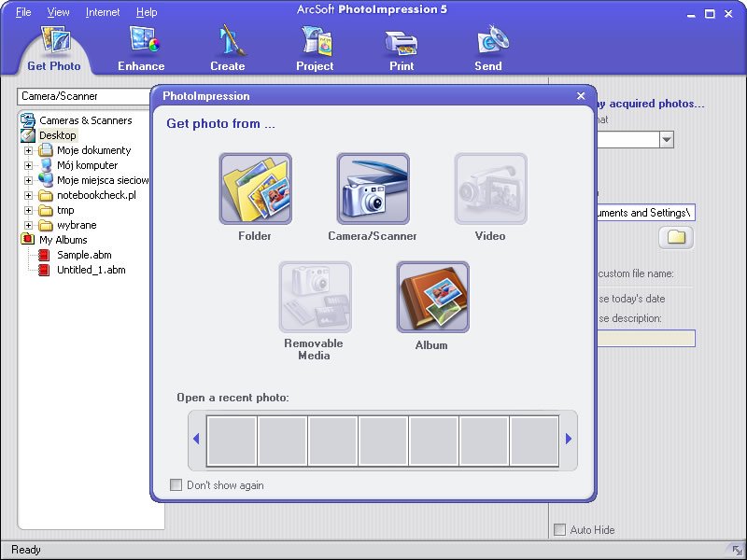The image size is (747, 560).
Task: Open the Get Photo tab icon
Action: click(55, 39)
